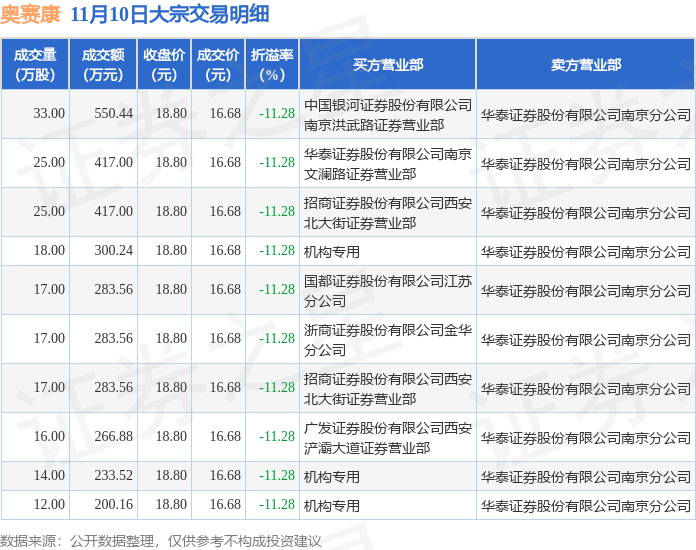This screenshot has height=550, width=696.
Task: Click the 广发证券 西安浐灞大道 buyer cell
Action: point(388,437)
